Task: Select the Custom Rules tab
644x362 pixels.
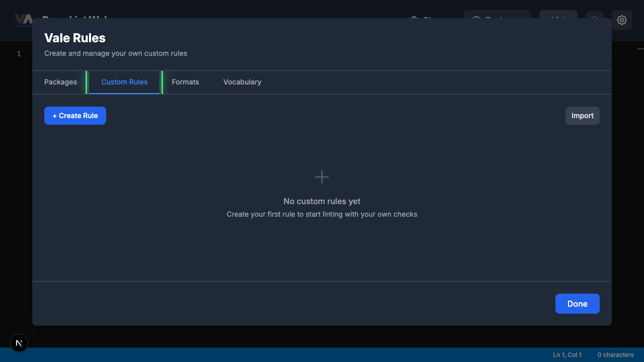Action: pos(124,82)
